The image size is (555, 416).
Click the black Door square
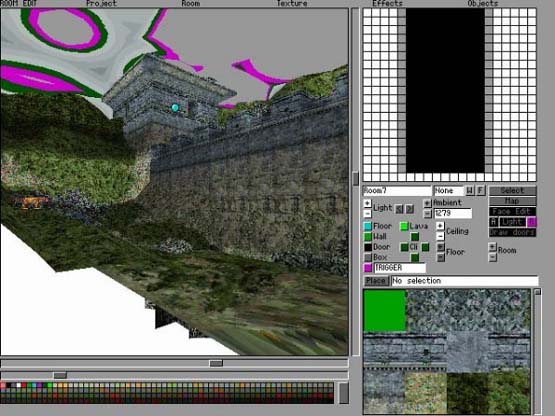368,247
